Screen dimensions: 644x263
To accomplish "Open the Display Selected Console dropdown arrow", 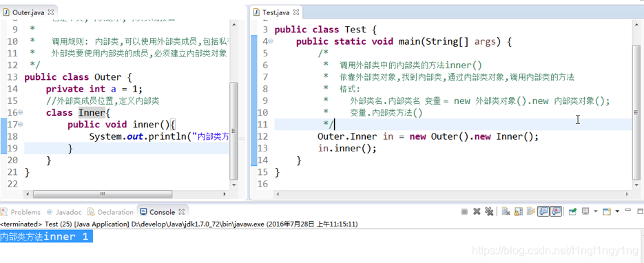I will (x=596, y=211).
